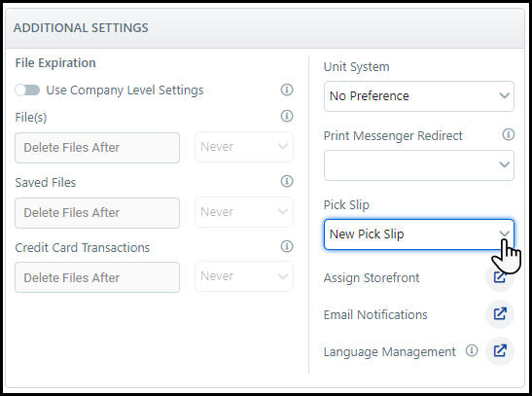
Task: Click the Saved Files Delete Files After field
Action: point(97,213)
